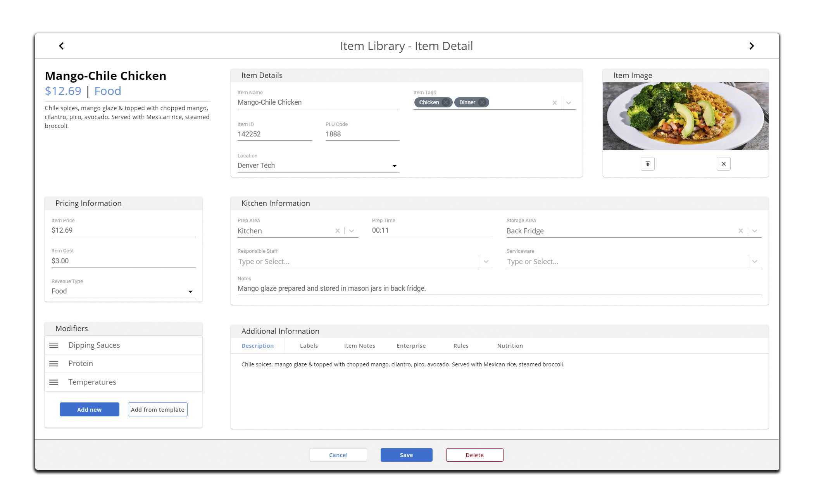Click the Mango-Chile Chicken dish image
Screen dimensions: 814x504
[x=685, y=116]
